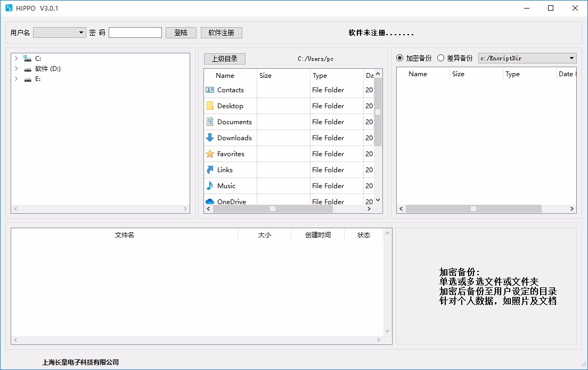
Task: Click the 创建时间 column header
Action: click(x=317, y=235)
